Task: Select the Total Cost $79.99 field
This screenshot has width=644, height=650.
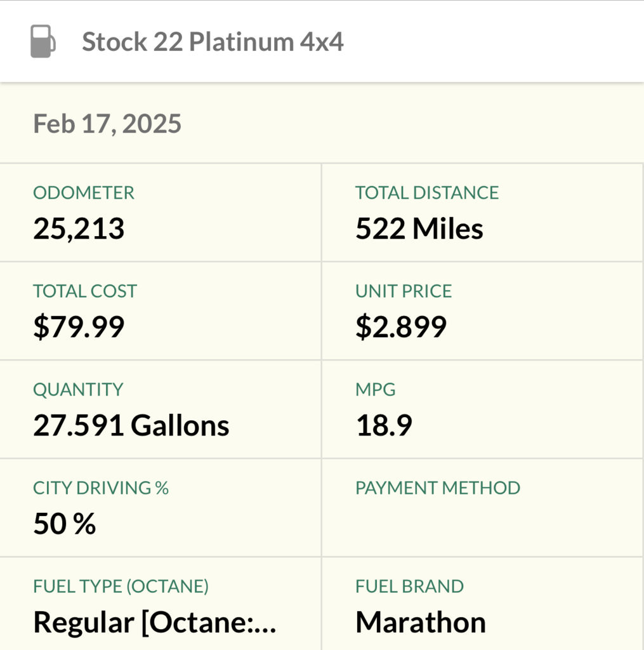Action: click(x=161, y=311)
